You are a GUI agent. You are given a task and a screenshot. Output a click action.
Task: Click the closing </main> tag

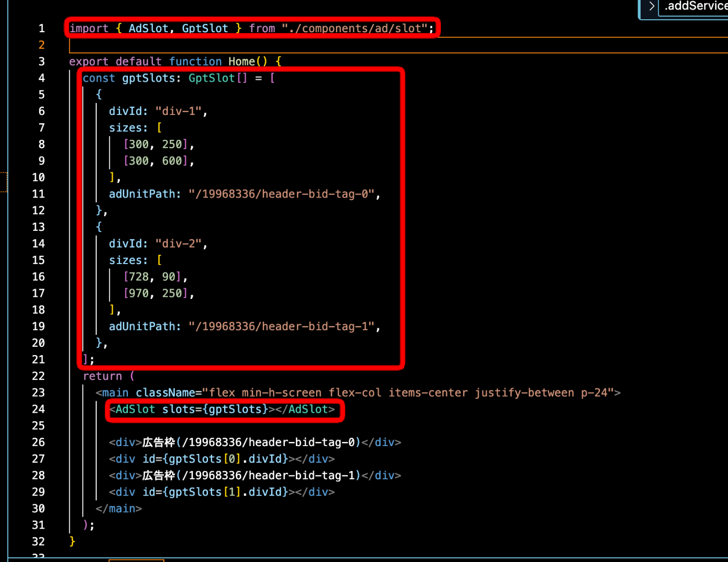click(119, 508)
